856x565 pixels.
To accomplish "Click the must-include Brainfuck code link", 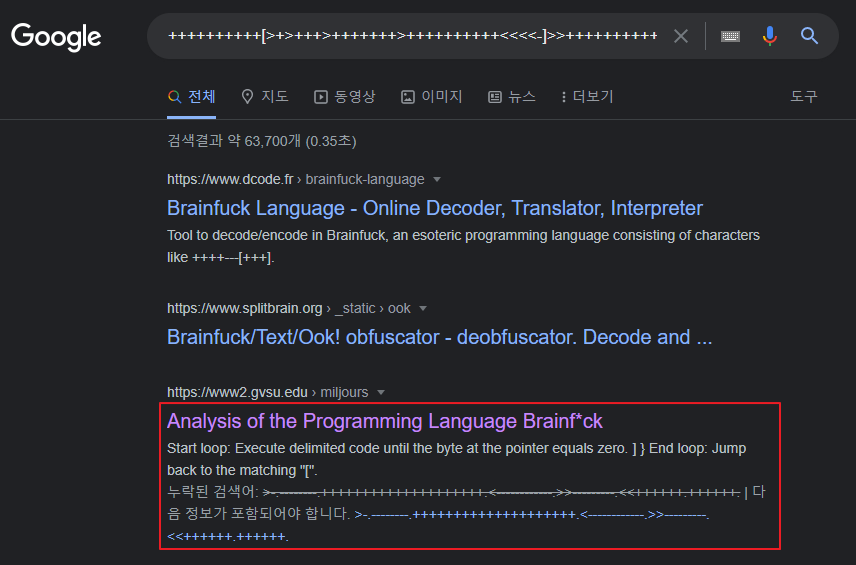I will [x=438, y=525].
